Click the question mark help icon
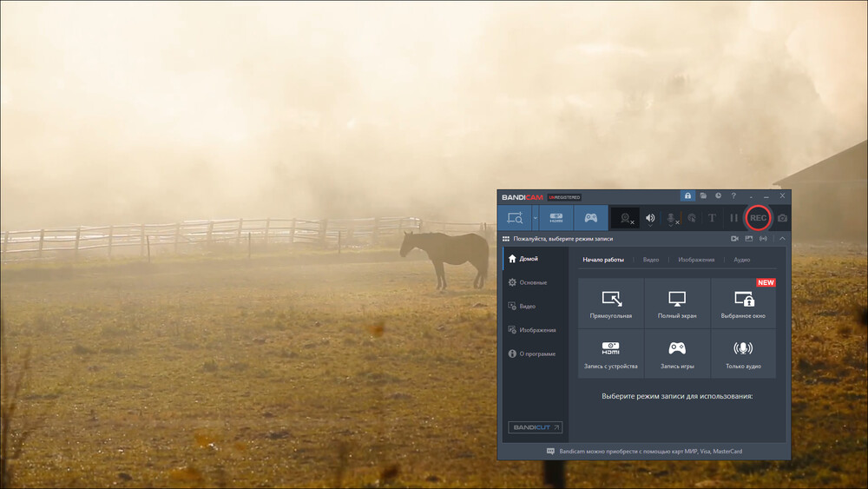The width and height of the screenshot is (868, 489). [733, 196]
